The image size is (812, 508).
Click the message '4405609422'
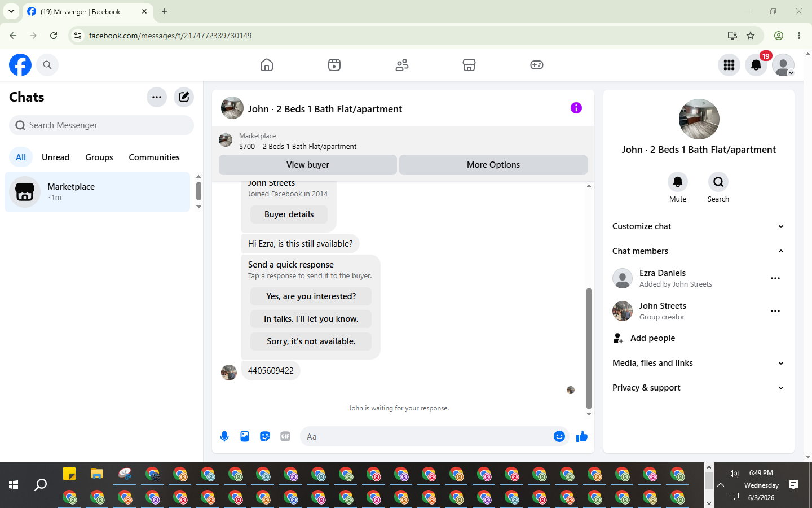[x=271, y=371]
